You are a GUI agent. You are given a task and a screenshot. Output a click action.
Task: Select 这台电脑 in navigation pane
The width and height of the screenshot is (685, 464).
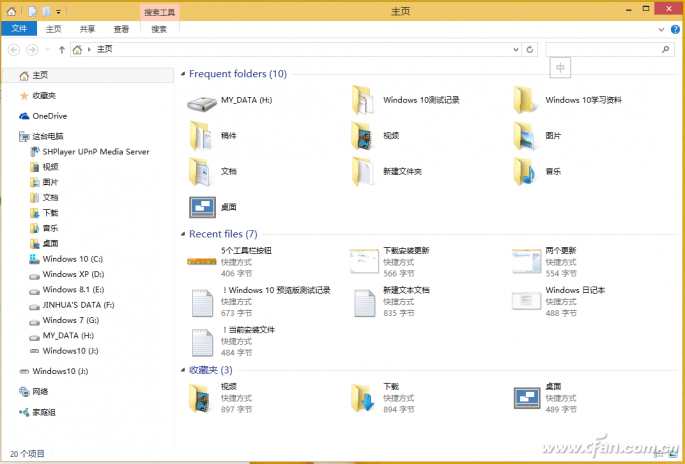[48, 136]
